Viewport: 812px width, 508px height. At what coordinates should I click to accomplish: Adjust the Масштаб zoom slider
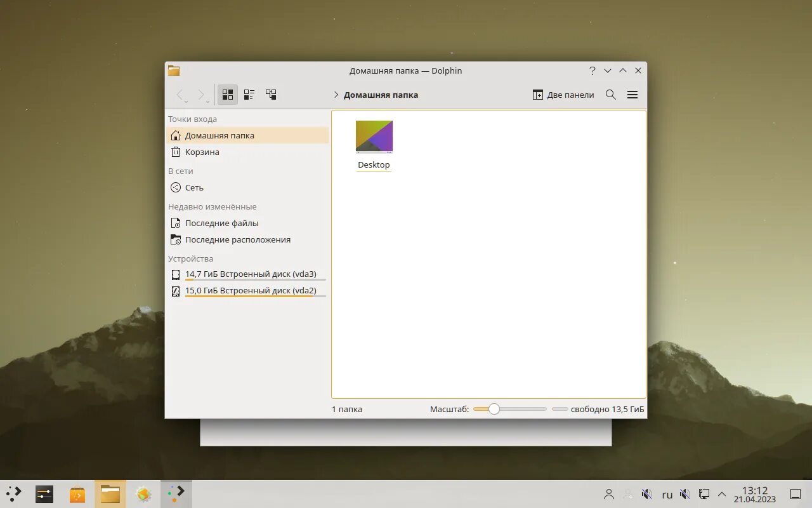click(509, 409)
